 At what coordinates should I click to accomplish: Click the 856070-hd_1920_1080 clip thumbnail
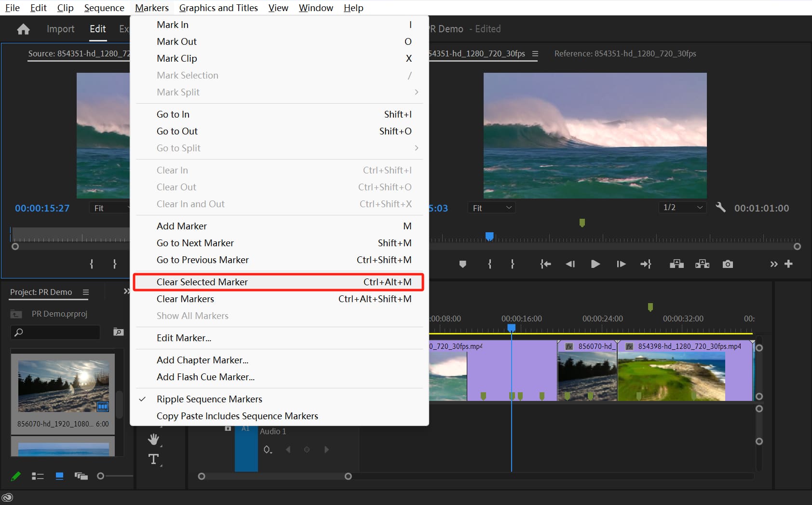pos(63,384)
